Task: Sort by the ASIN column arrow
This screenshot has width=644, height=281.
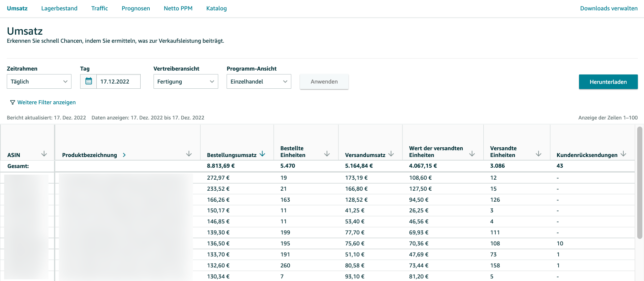Action: [44, 154]
